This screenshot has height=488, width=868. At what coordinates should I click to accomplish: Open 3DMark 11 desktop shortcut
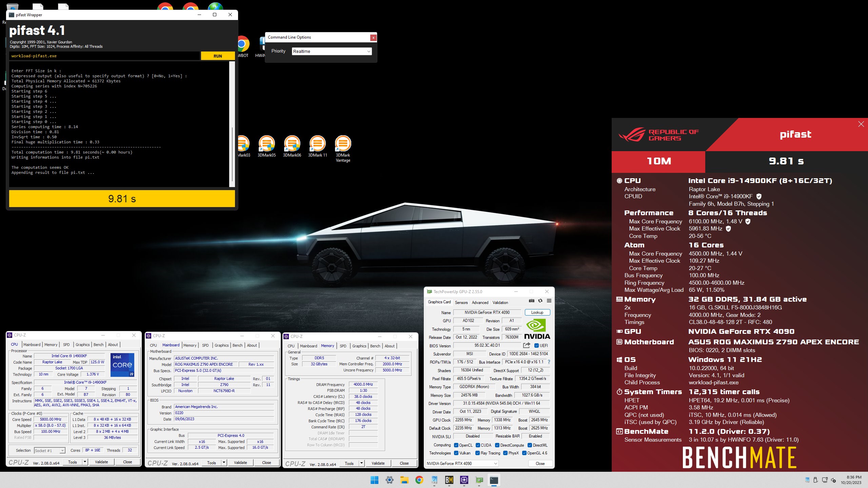pyautogui.click(x=317, y=147)
